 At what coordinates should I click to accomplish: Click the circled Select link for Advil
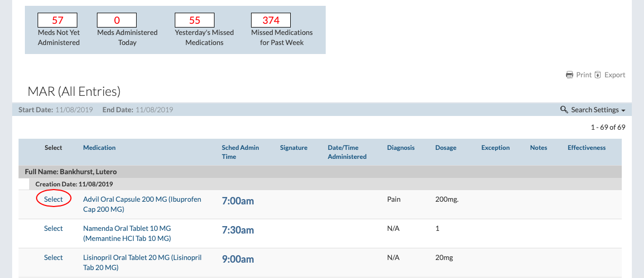(53, 199)
